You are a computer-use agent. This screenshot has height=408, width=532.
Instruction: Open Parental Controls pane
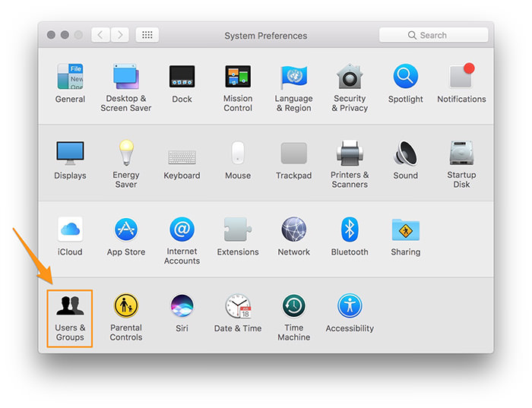tap(126, 306)
